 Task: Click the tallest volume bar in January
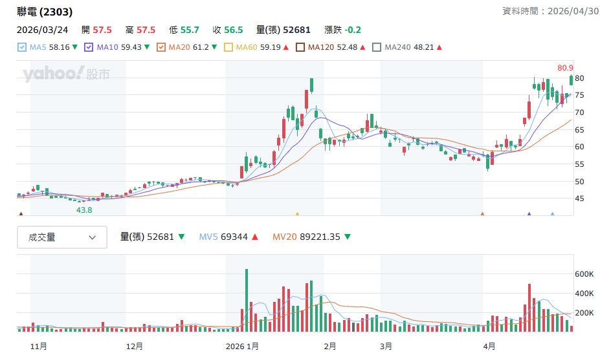246,300
